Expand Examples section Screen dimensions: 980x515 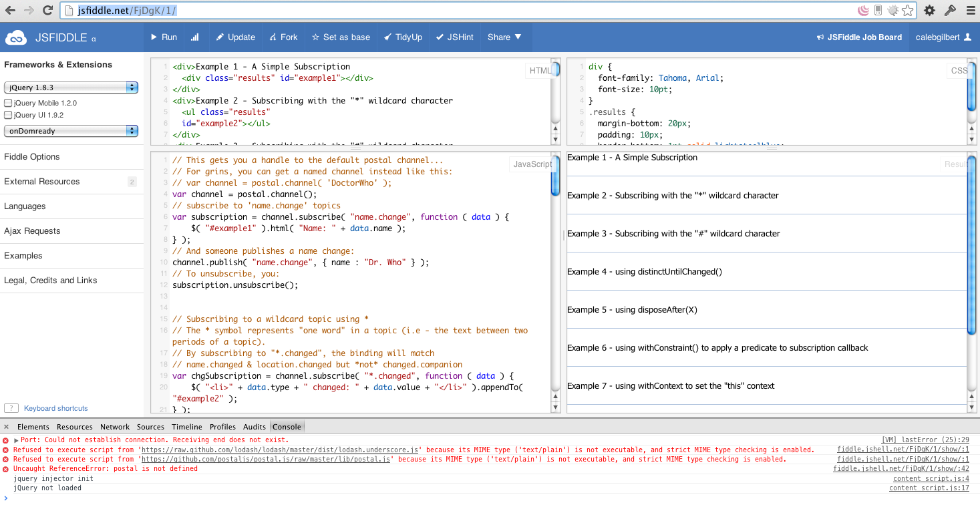point(71,256)
